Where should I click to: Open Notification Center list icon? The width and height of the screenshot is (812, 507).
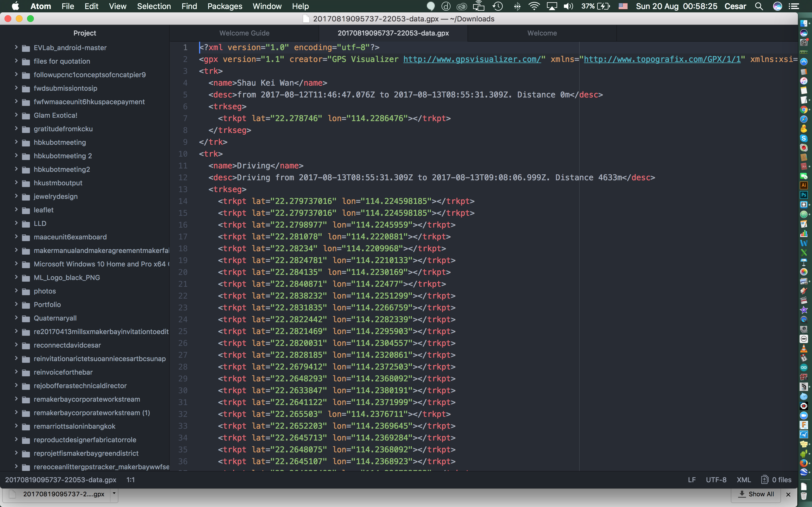point(794,6)
